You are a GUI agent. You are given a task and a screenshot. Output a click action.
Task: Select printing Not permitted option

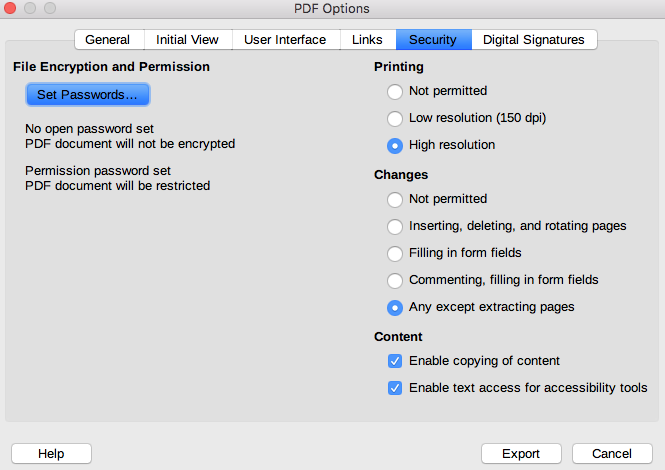click(x=395, y=91)
